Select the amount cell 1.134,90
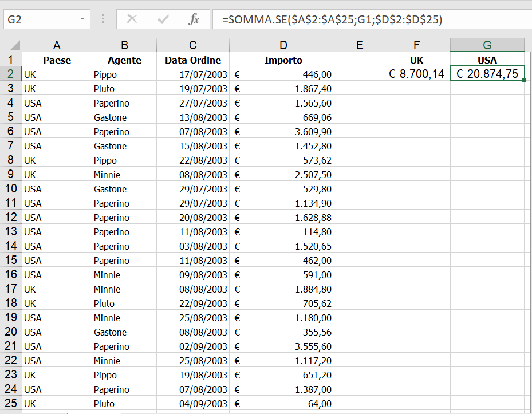This screenshot has height=414, width=532. (x=283, y=203)
